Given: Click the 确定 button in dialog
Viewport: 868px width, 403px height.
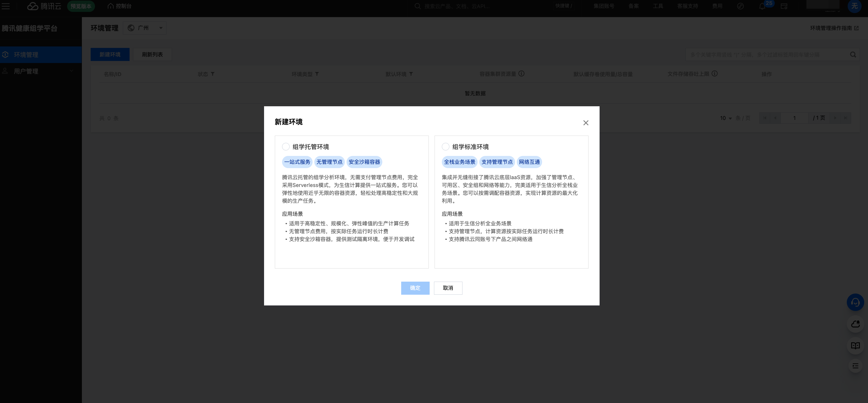Looking at the screenshot, I should (x=415, y=288).
